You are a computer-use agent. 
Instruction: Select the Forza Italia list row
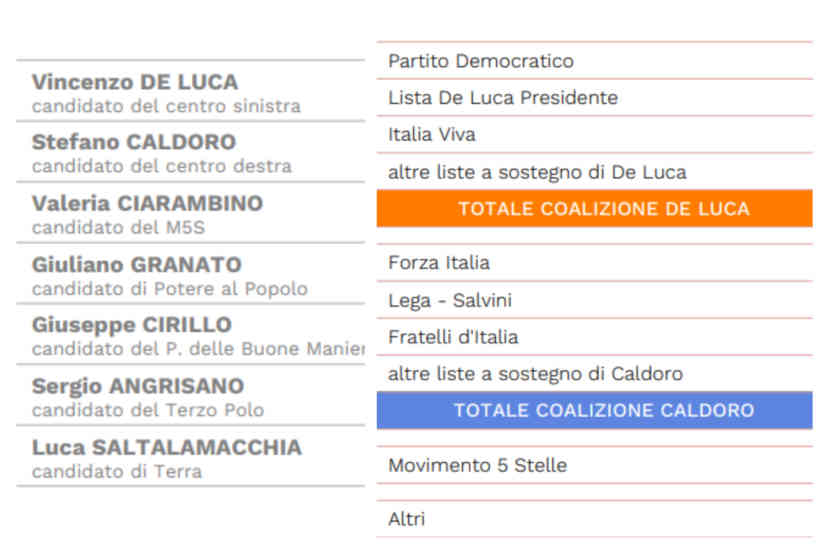pyautogui.click(x=595, y=263)
